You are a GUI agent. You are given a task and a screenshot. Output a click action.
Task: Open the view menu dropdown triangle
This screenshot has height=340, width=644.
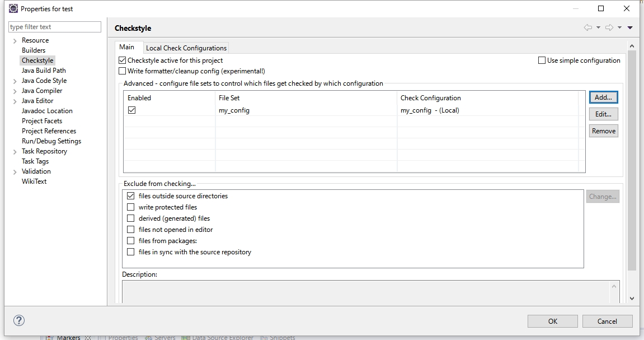[x=630, y=26]
